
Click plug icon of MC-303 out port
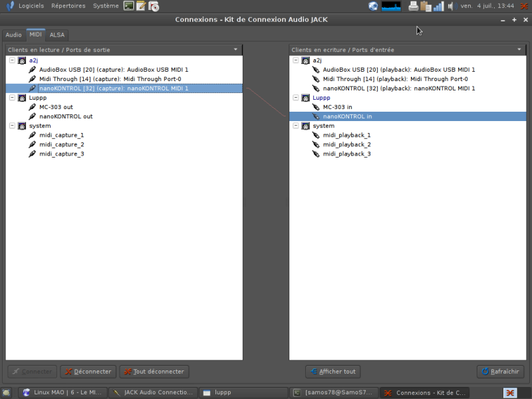(32, 107)
